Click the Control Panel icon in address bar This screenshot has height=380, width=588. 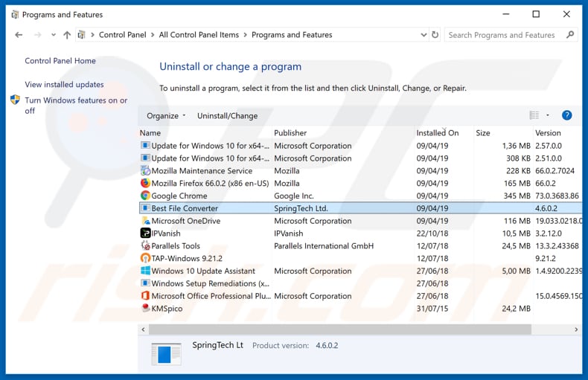81,35
